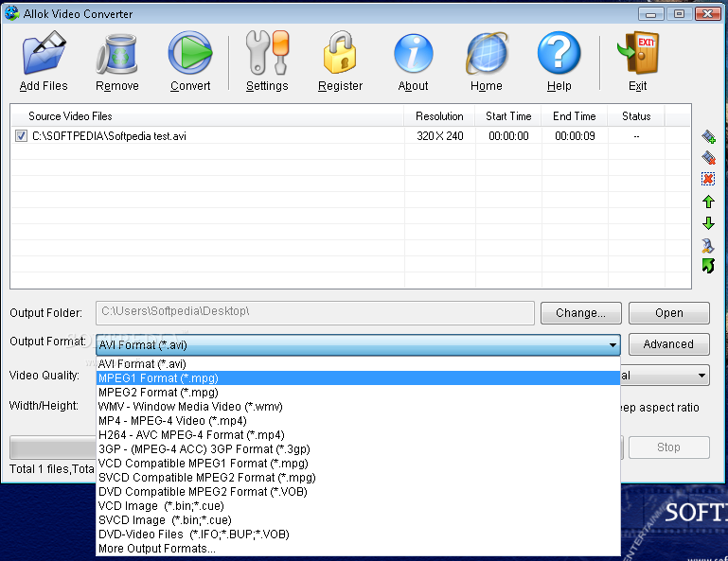Visit Home via the globe icon
Viewport: 728px width, 561px height.
486,53
